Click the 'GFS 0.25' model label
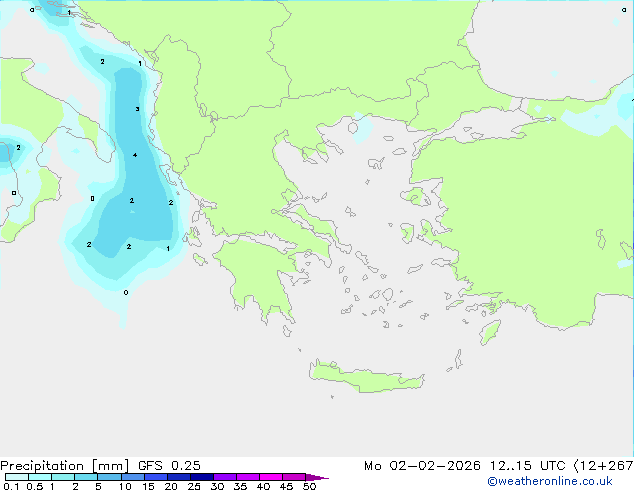The height and width of the screenshot is (490, 634). coord(169,466)
